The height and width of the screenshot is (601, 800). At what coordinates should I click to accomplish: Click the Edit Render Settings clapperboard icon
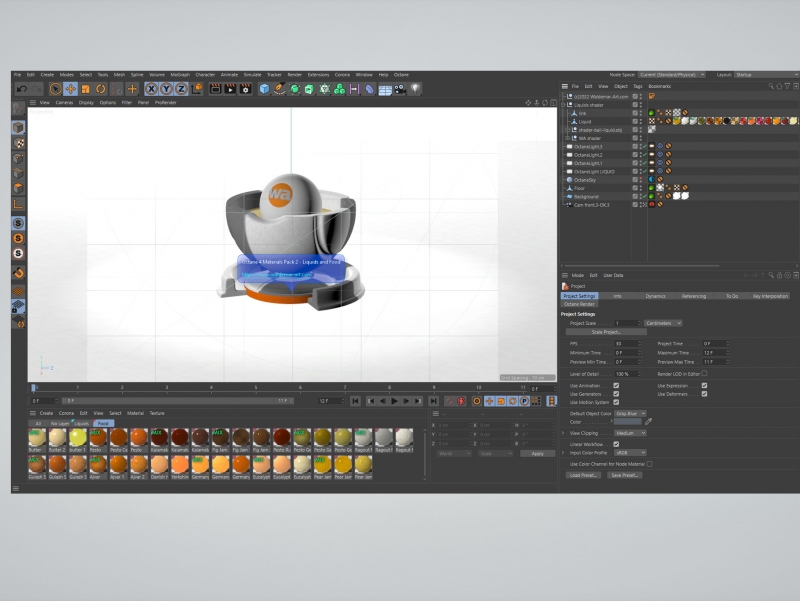pyautogui.click(x=244, y=89)
